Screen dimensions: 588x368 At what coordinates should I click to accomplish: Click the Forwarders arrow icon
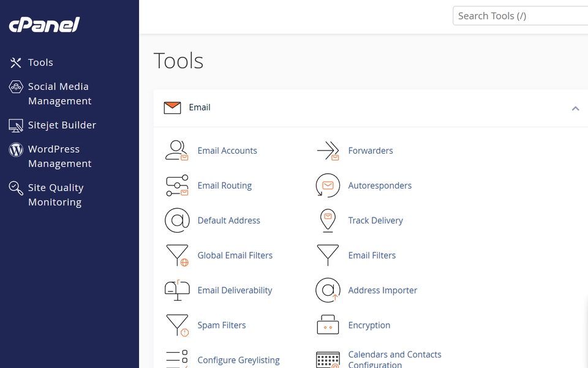(x=328, y=151)
